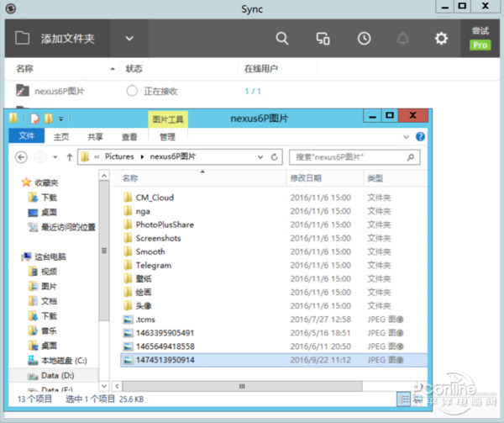Image resolution: width=504 pixels, height=423 pixels.
Task: Switch to the 主页 ribbon tab
Action: 61,137
